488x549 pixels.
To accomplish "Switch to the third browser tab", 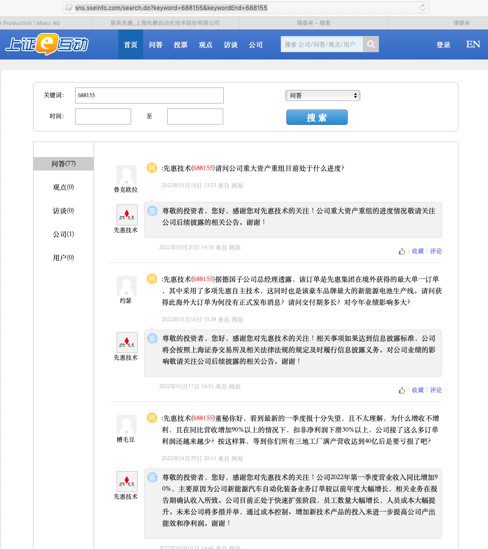I will [313, 23].
